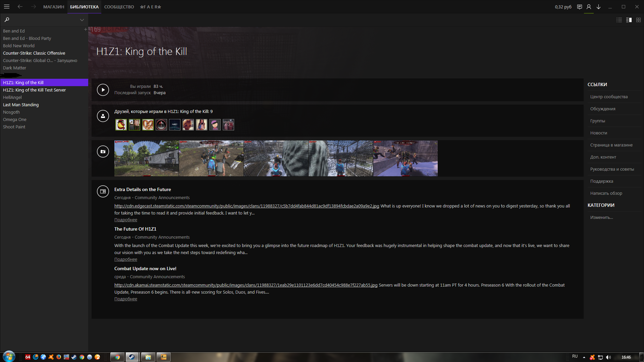
Task: Open the third friend avatar with pretzel
Action: click(x=148, y=125)
